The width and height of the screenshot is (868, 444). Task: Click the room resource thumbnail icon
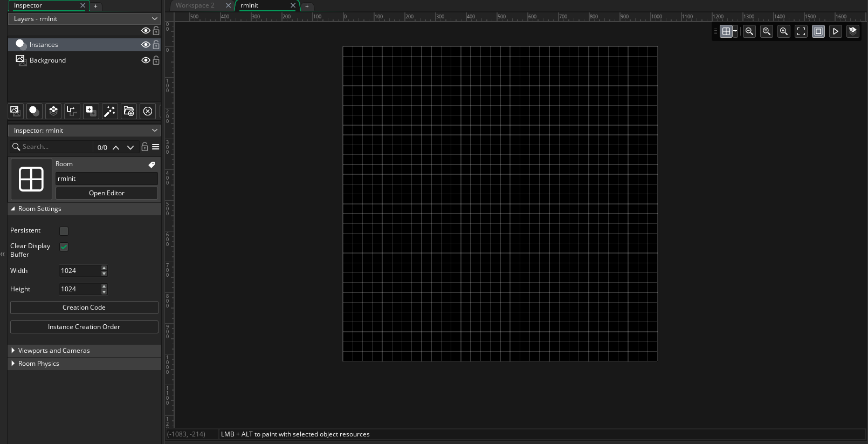click(31, 179)
